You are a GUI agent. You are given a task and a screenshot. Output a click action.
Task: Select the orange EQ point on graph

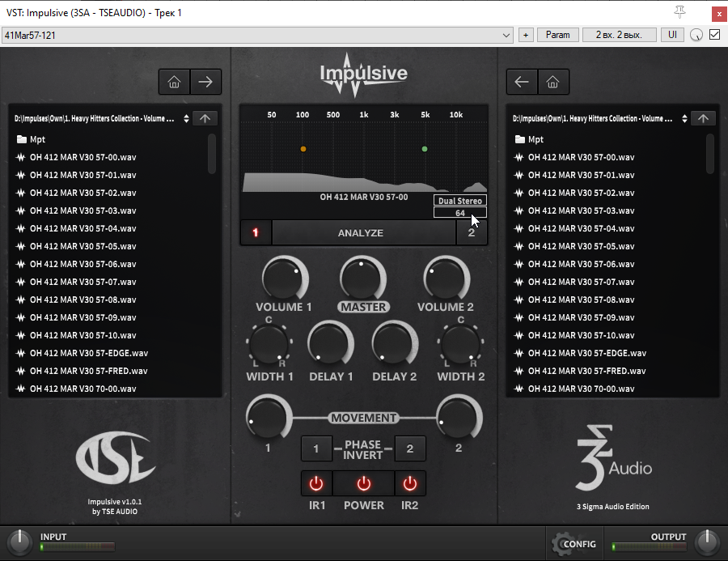point(303,149)
